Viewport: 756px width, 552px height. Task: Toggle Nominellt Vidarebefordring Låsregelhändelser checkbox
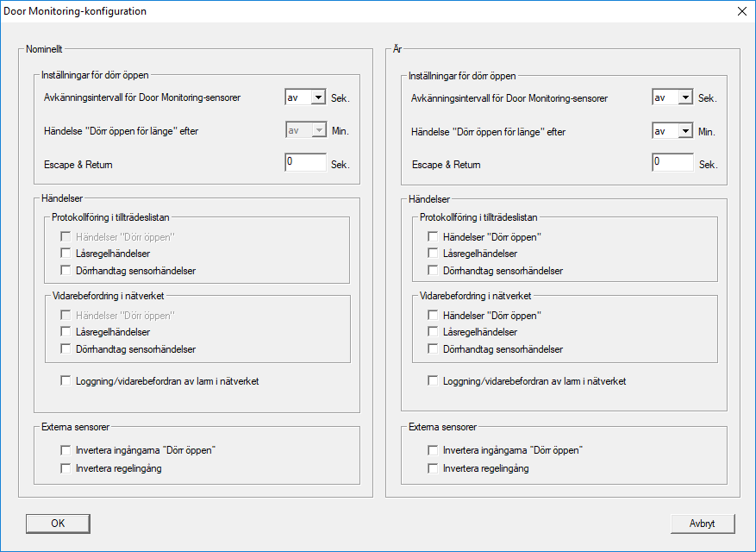[x=66, y=332]
